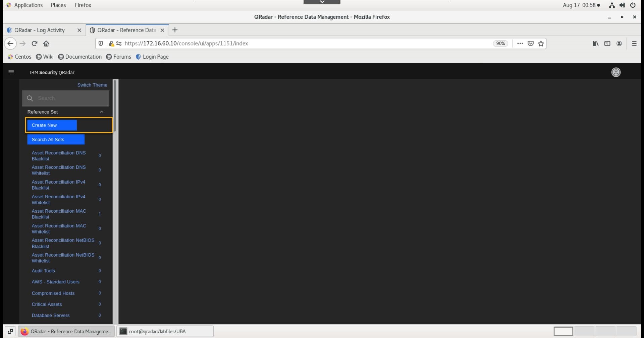This screenshot has height=338, width=644.
Task: Open the Centos bookmark
Action: [19, 57]
